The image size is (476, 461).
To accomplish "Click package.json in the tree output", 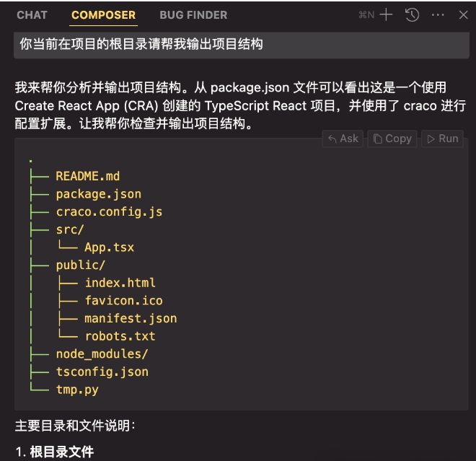I will (98, 194).
